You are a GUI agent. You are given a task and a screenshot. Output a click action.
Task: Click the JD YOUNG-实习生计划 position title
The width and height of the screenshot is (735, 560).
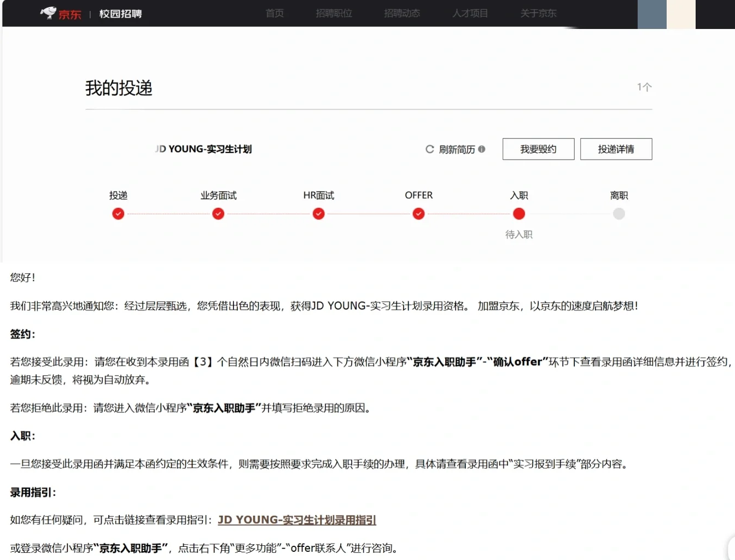[203, 149]
